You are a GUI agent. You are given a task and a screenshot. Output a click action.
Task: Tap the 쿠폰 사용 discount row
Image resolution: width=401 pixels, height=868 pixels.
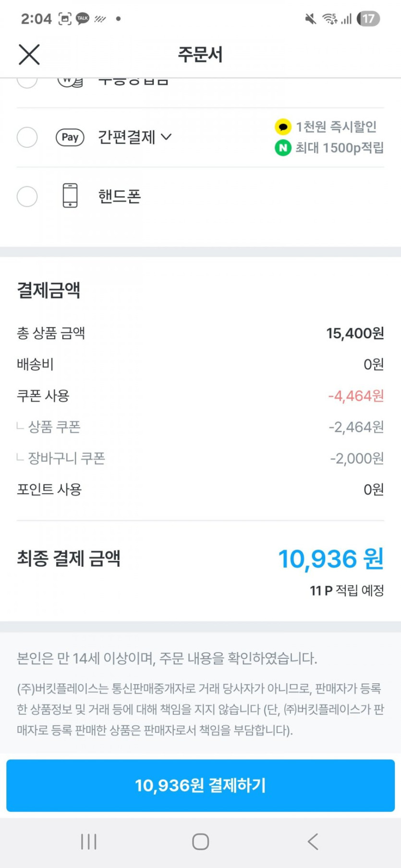pyautogui.click(x=200, y=396)
